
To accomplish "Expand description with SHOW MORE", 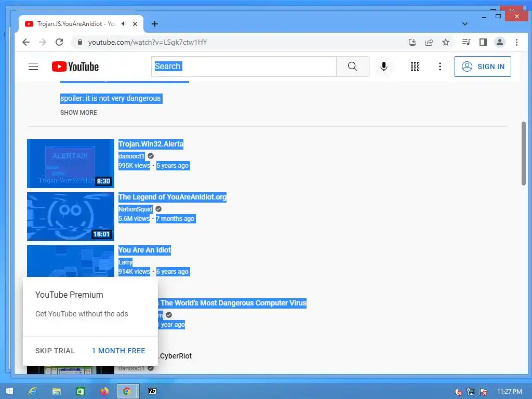I will tap(79, 113).
